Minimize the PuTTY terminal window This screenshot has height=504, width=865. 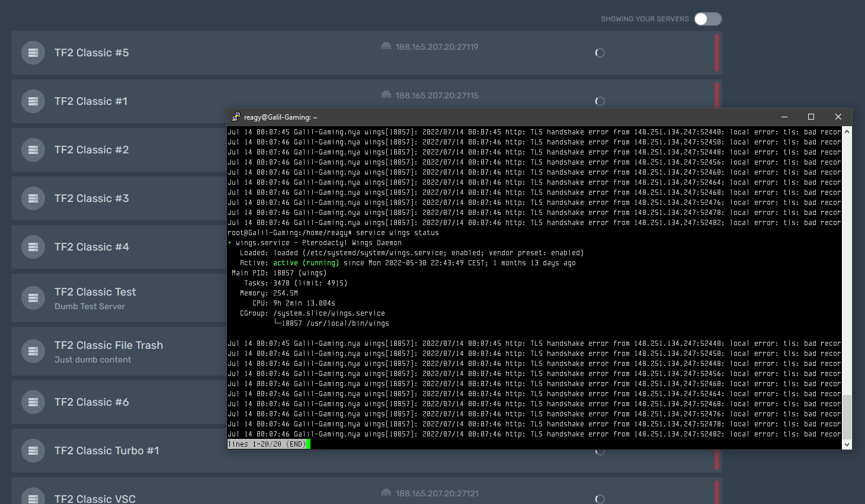tap(784, 117)
